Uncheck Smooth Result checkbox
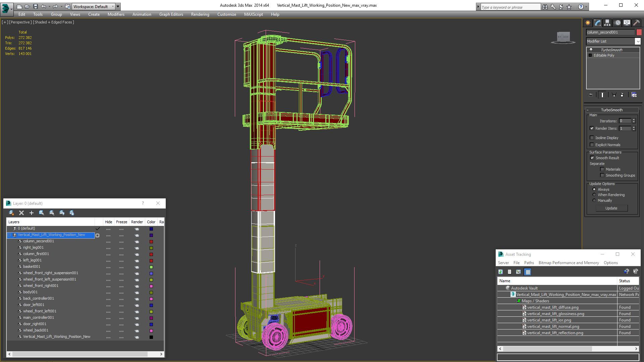This screenshot has height=362, width=644. pyautogui.click(x=592, y=158)
